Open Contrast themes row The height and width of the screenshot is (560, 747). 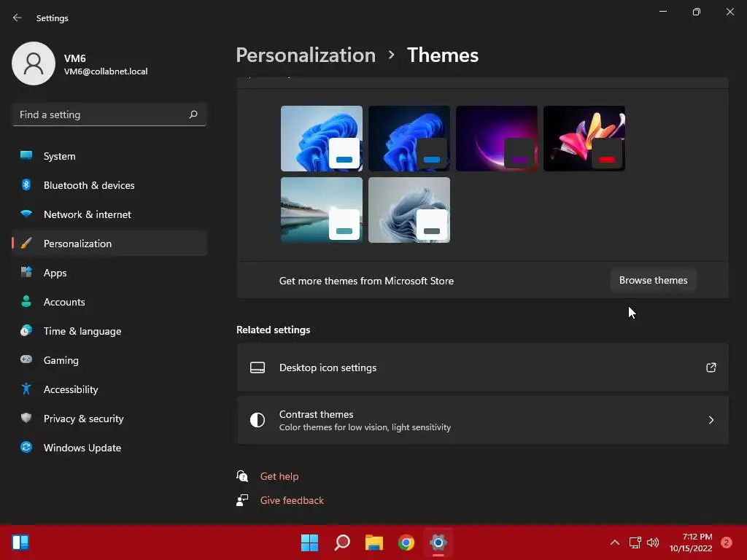pyautogui.click(x=483, y=420)
